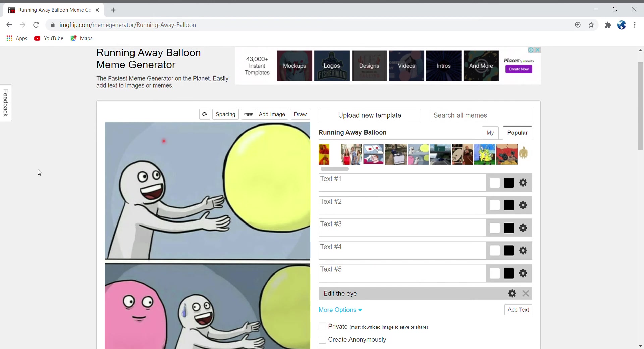
Task: Open the Feedback side tab
Action: click(x=6, y=103)
